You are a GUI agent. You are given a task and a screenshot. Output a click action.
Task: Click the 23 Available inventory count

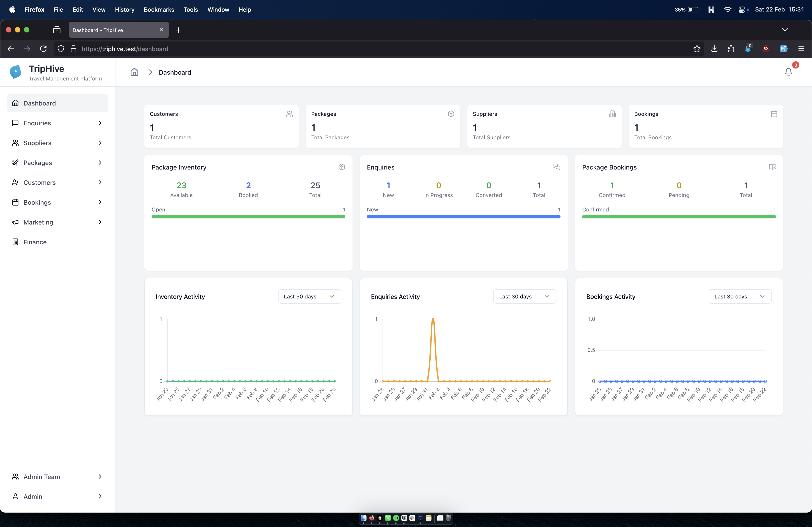pos(181,186)
